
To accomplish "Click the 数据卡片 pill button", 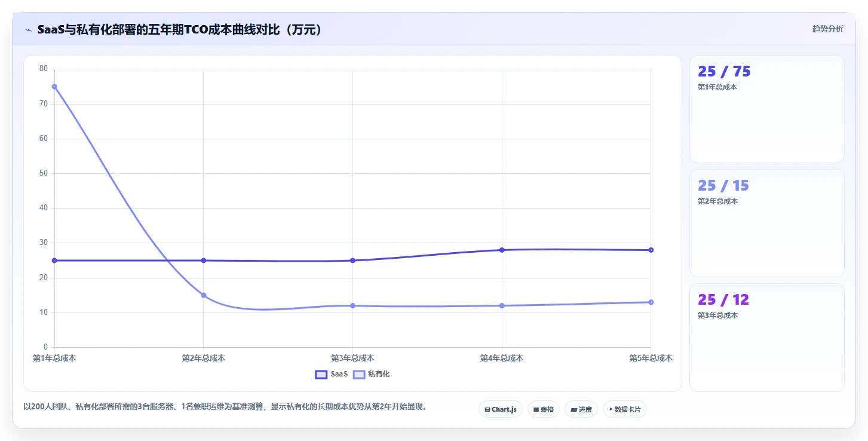I will [x=624, y=409].
